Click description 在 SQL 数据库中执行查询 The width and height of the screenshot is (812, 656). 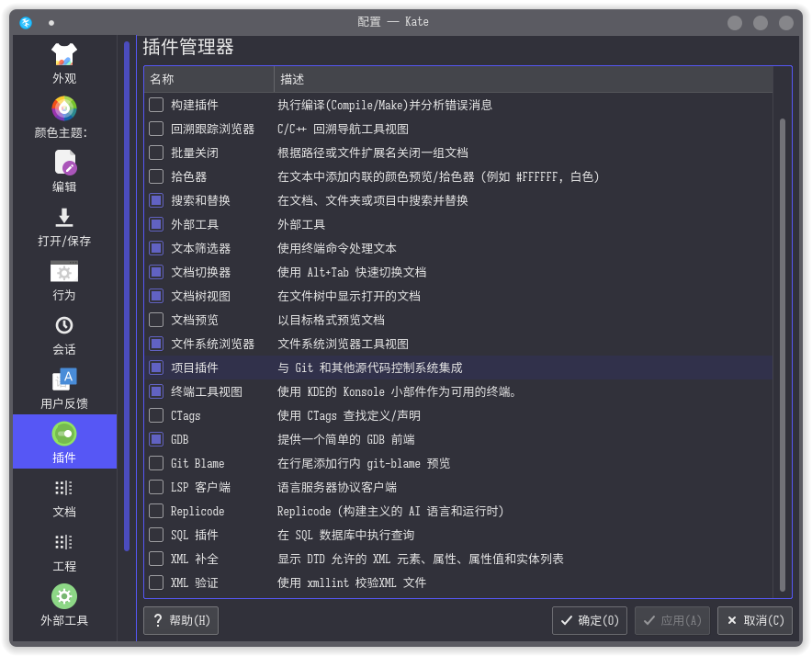(346, 535)
